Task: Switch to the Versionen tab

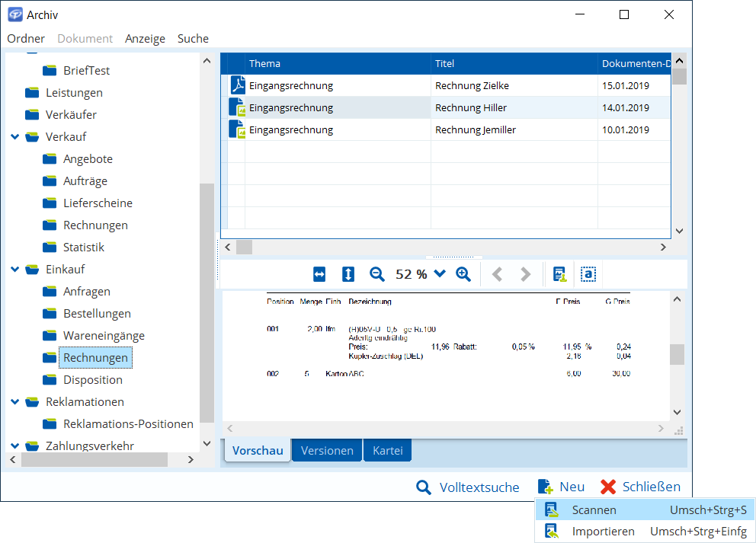Action: 327,450
